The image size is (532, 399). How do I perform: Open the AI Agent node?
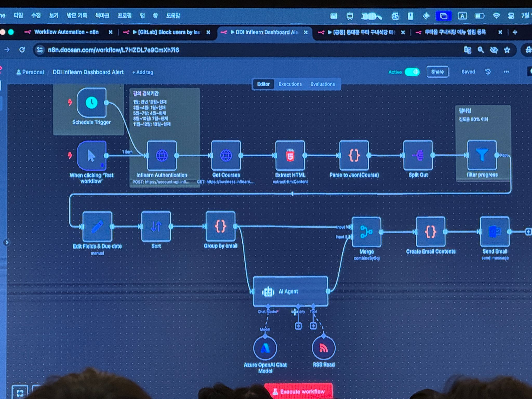(x=290, y=291)
